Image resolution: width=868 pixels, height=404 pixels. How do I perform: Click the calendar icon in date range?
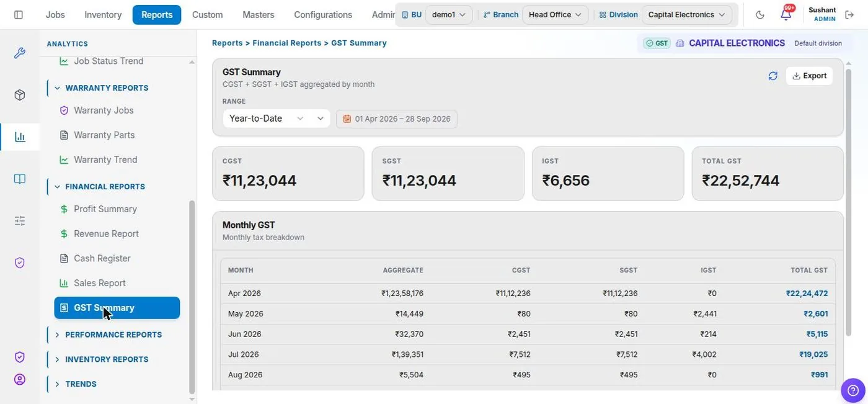pos(347,119)
